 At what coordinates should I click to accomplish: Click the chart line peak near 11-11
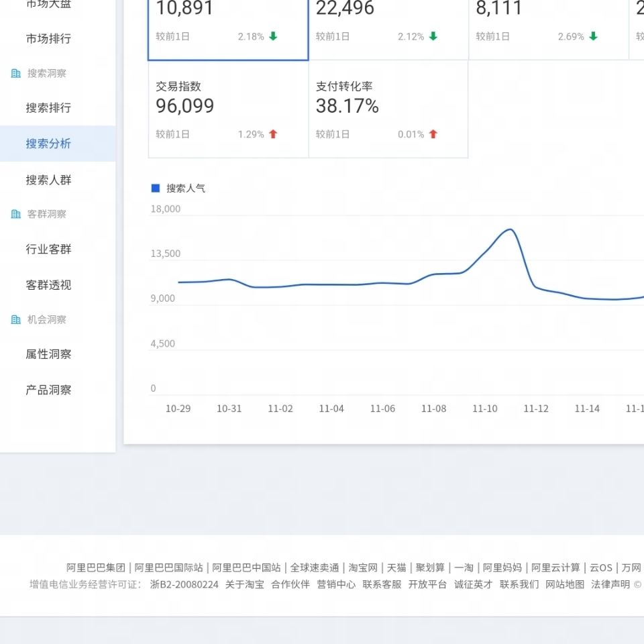click(510, 229)
